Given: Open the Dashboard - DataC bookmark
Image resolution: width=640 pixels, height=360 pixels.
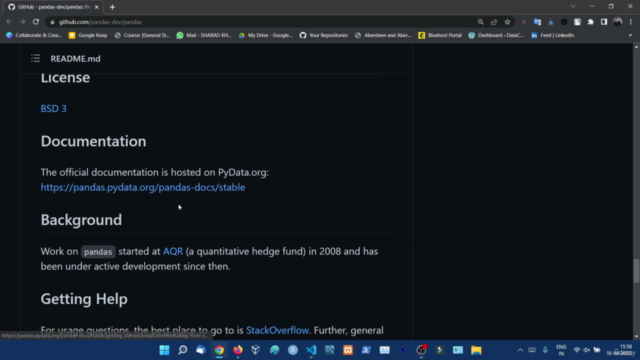Looking at the screenshot, I should 496,35.
